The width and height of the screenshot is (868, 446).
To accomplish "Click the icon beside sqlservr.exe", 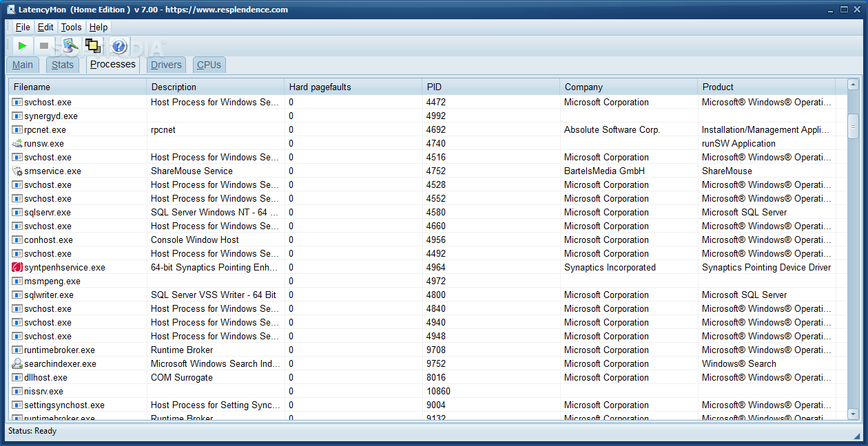I will coord(17,212).
